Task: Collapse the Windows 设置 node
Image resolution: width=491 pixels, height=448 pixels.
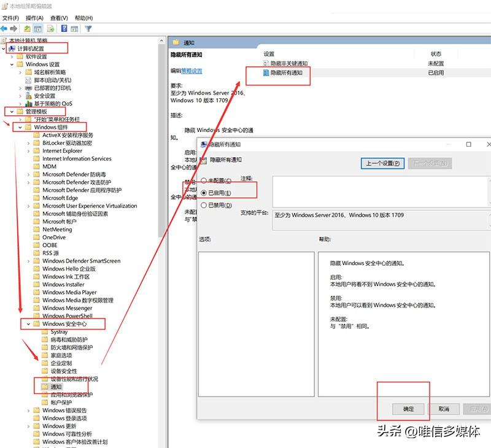Action: pyautogui.click(x=12, y=64)
